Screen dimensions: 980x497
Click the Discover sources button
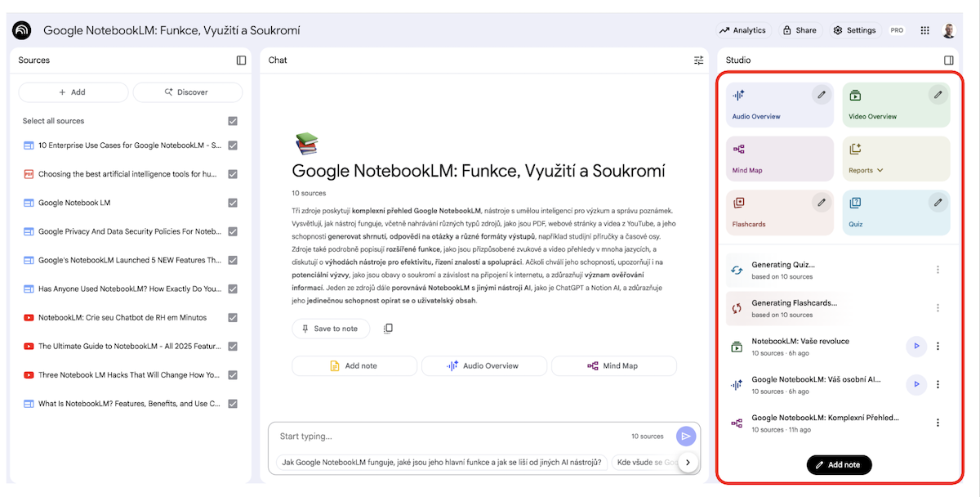click(187, 92)
